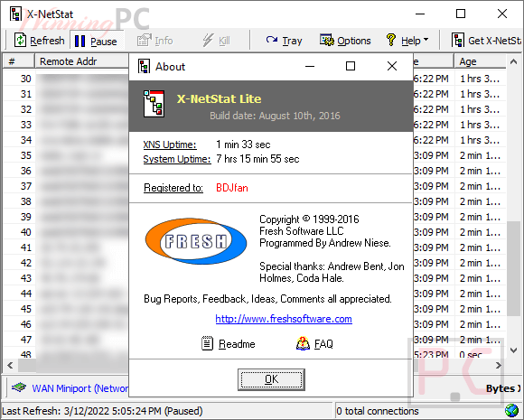Click the Fresh Software logo
Screen dimensions: 524x420
(x=196, y=241)
